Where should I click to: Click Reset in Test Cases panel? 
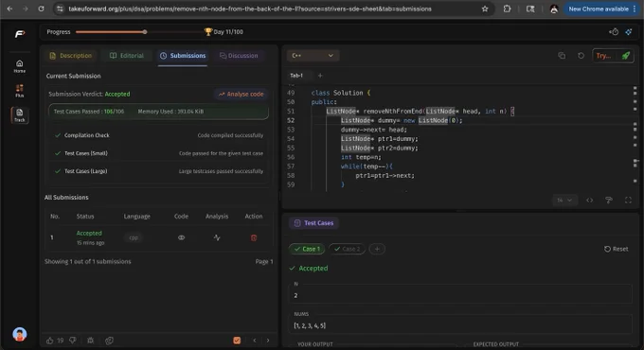coord(617,249)
